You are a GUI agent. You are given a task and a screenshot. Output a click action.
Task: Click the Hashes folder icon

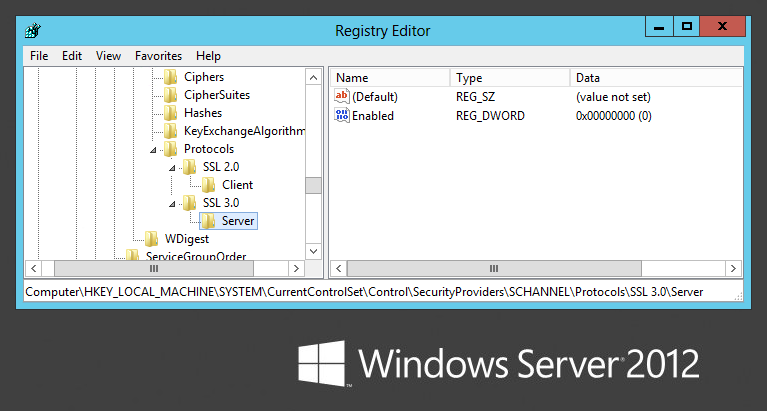tap(170, 113)
